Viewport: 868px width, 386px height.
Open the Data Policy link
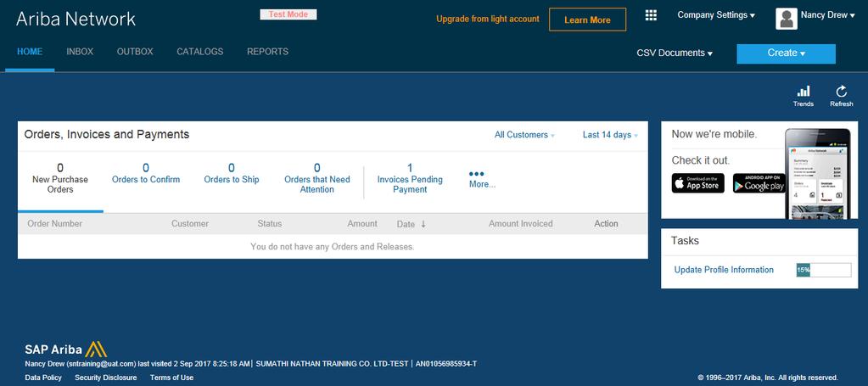tap(43, 378)
